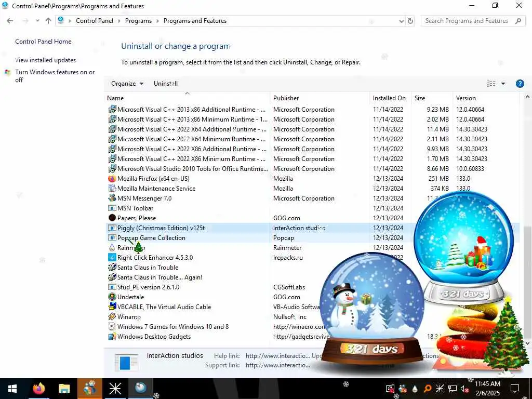Open Control Panel Home link
532x399 pixels.
(x=43, y=42)
